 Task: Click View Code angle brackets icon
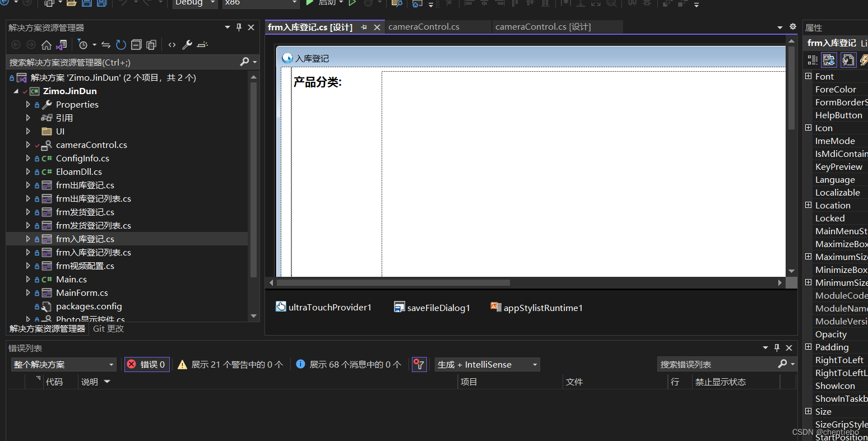point(172,45)
